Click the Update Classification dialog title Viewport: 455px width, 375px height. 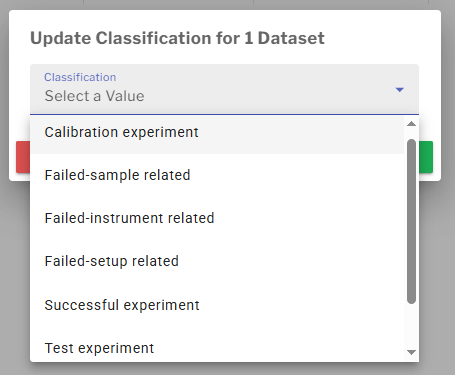tap(177, 38)
